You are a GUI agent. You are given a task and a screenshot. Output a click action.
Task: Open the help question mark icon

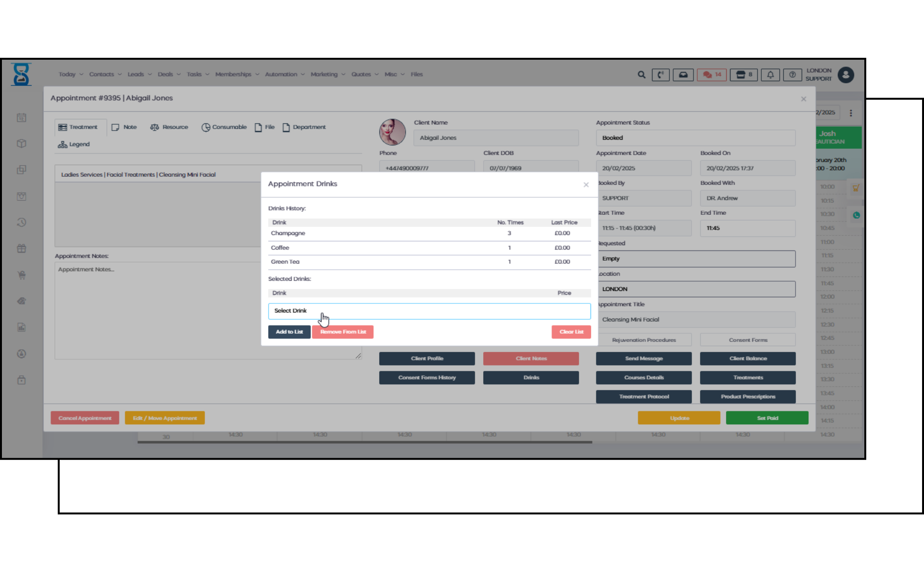[x=792, y=75]
